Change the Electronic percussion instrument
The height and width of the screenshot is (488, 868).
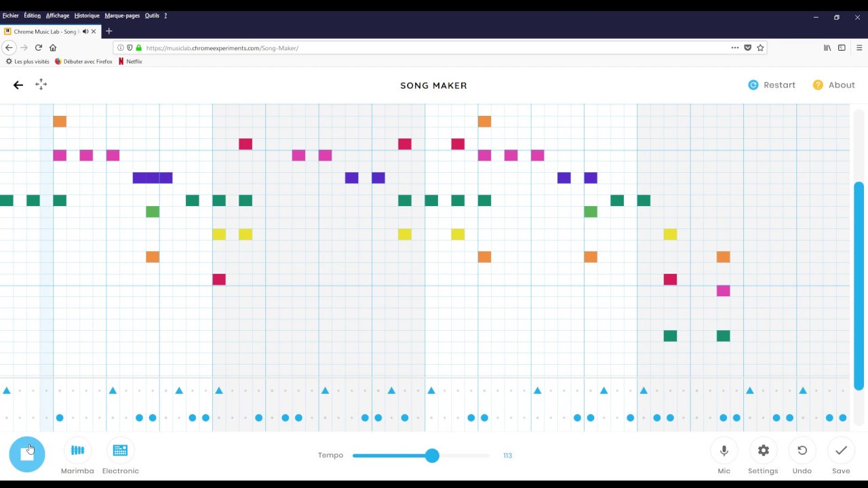(x=120, y=451)
